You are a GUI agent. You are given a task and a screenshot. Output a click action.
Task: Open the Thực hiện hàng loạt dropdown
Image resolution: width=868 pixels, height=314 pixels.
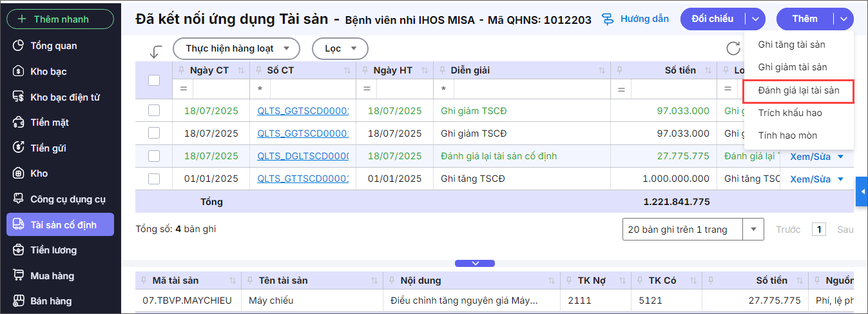tap(236, 48)
